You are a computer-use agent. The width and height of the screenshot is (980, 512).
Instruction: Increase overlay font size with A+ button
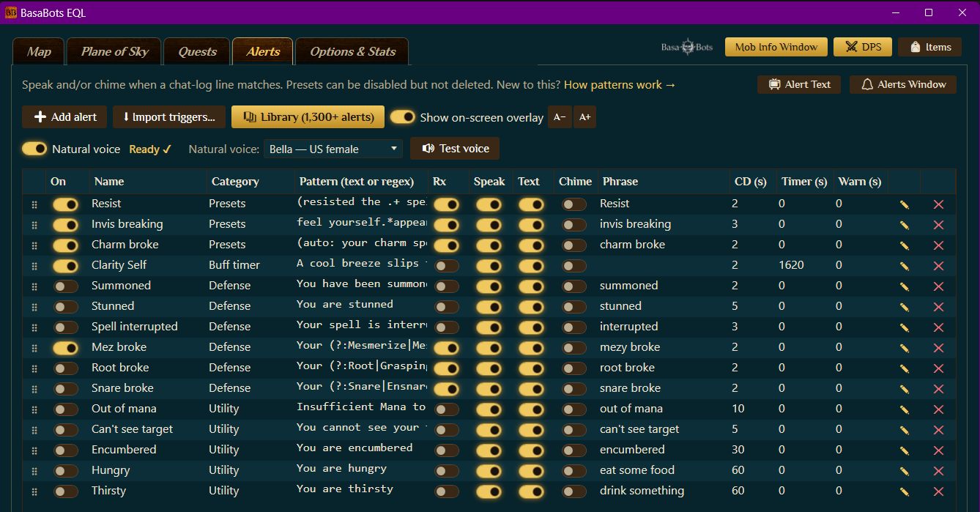(x=584, y=117)
